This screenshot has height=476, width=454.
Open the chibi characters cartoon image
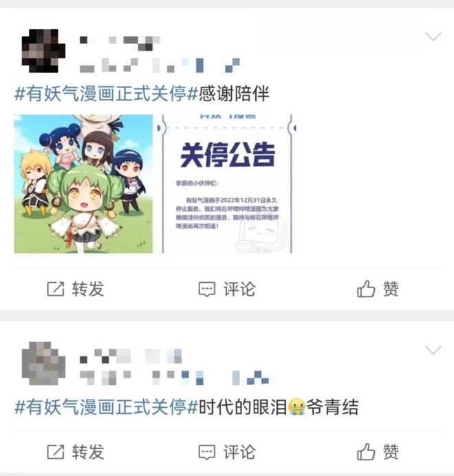[83, 184]
